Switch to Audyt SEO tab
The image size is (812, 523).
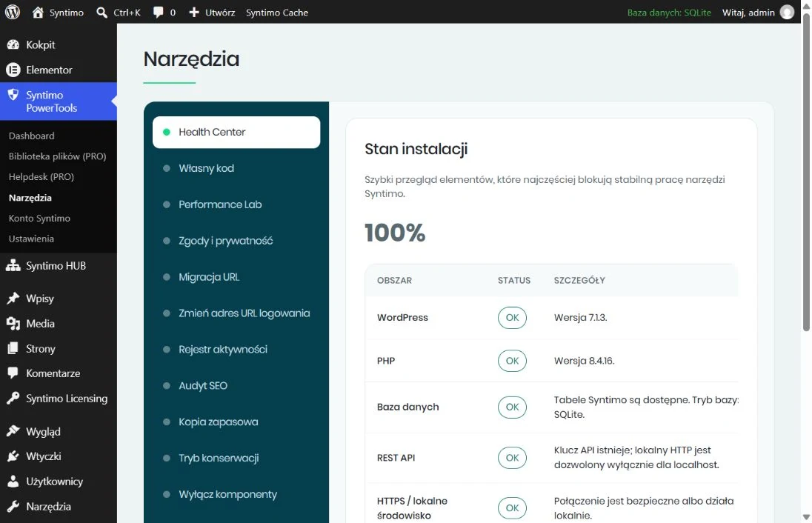point(236,386)
